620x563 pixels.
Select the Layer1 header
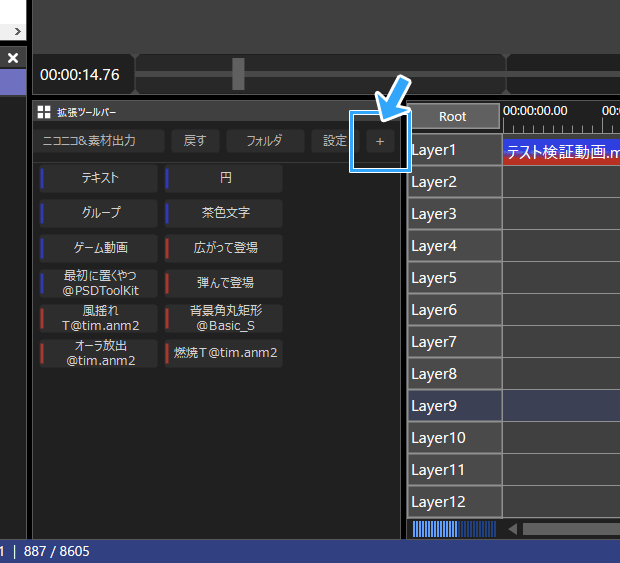455,150
